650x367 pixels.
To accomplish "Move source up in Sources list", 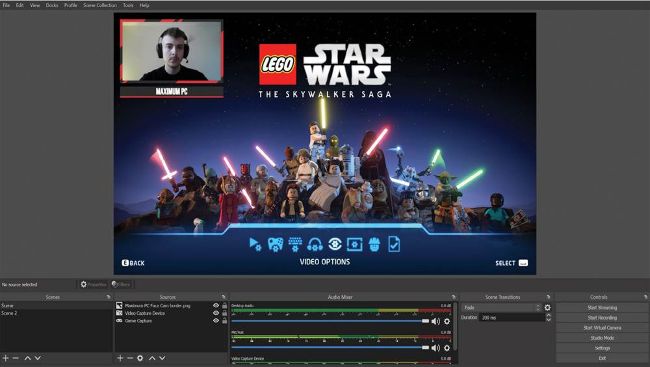I will (152, 358).
